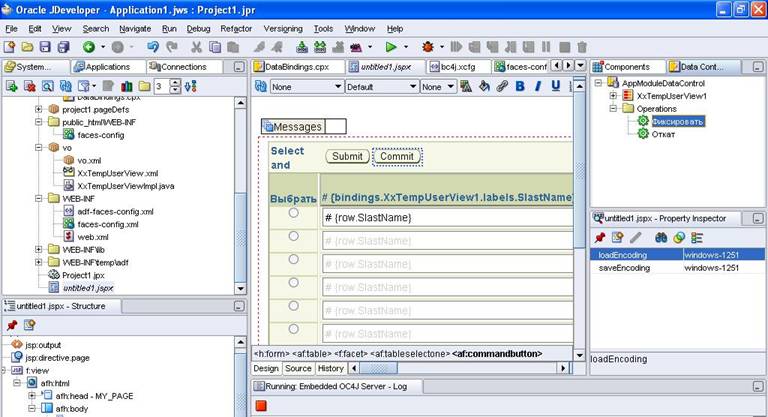The width and height of the screenshot is (768, 417).
Task: Open the first None style dropdown
Action: click(x=307, y=87)
